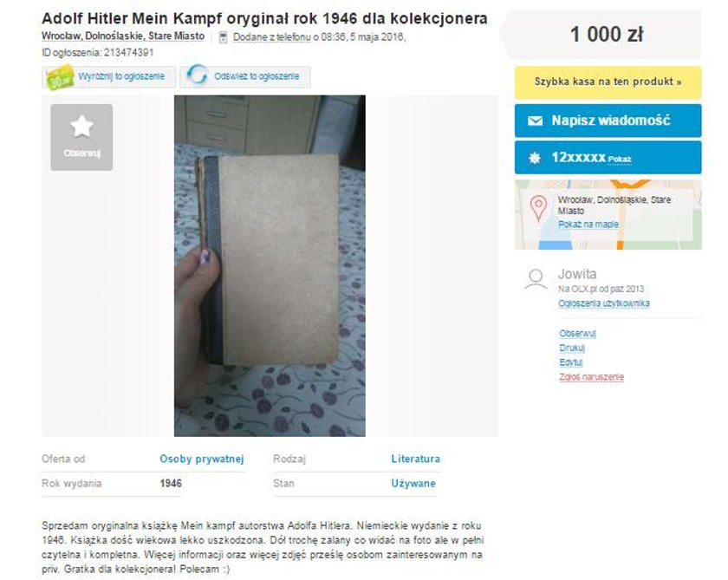The height and width of the screenshot is (580, 728).
Task: Click Napisz wiadomość button
Action: [x=608, y=121]
